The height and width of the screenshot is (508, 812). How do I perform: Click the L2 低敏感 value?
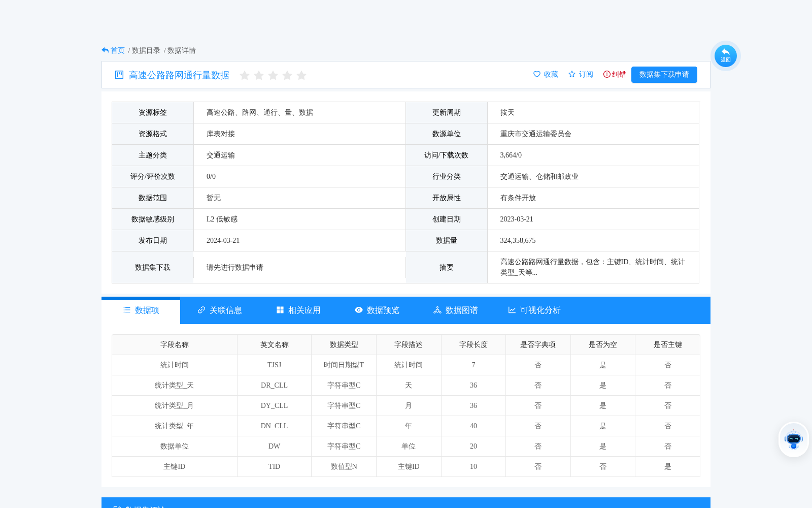[222, 219]
